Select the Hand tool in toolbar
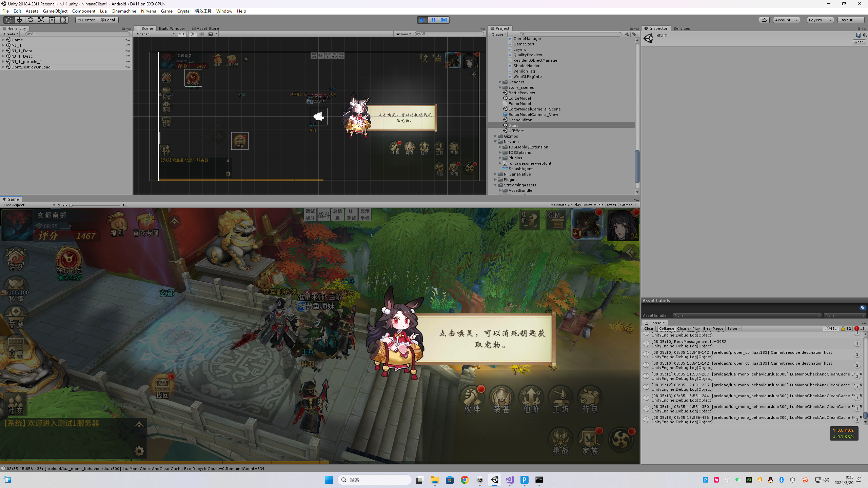868x488 pixels. click(8, 20)
